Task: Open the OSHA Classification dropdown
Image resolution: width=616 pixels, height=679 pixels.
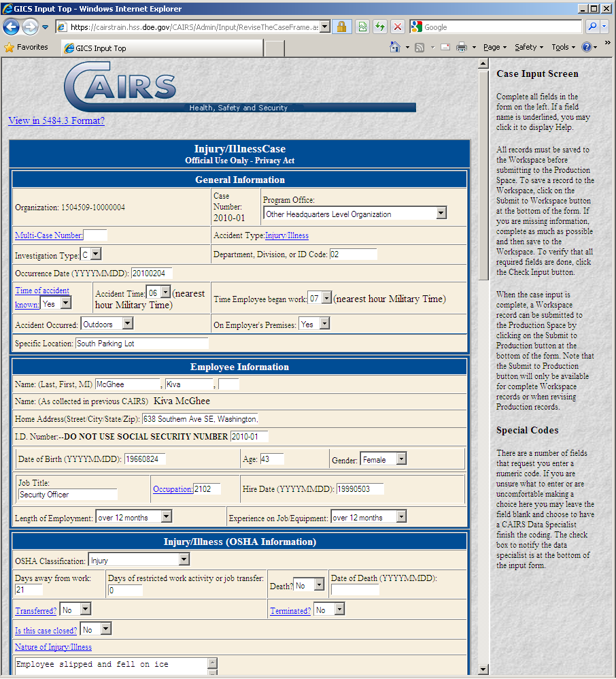Action: pyautogui.click(x=184, y=560)
